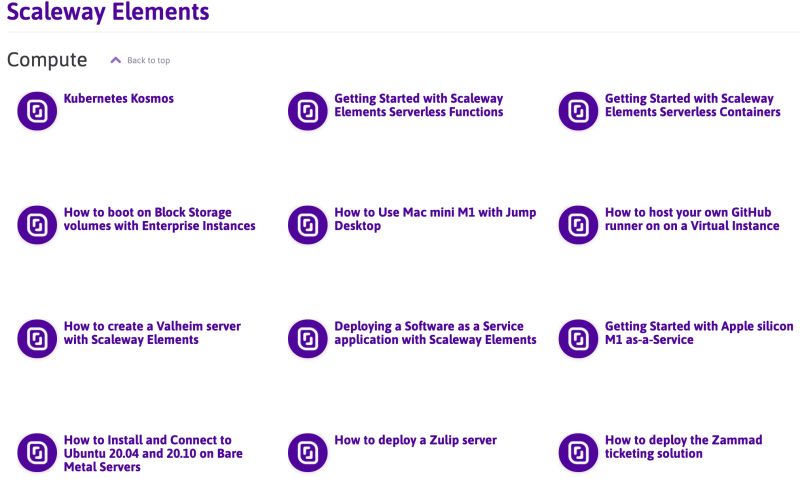Click the icon beside Software as a Service tutorial
The width and height of the screenshot is (800, 495).
coord(308,338)
